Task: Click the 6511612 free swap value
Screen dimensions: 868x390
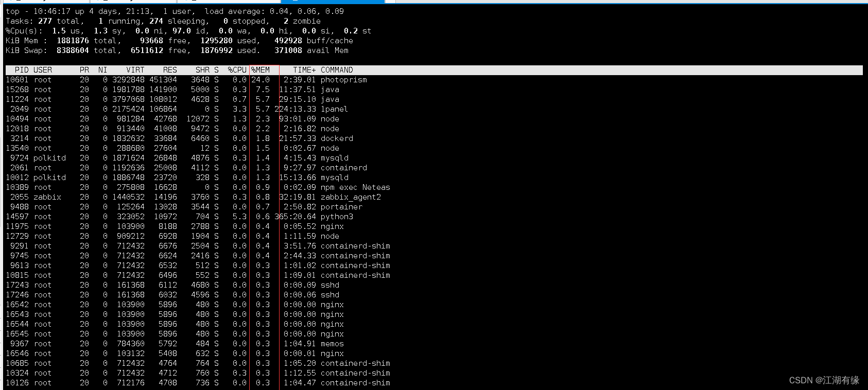Action: point(147,50)
